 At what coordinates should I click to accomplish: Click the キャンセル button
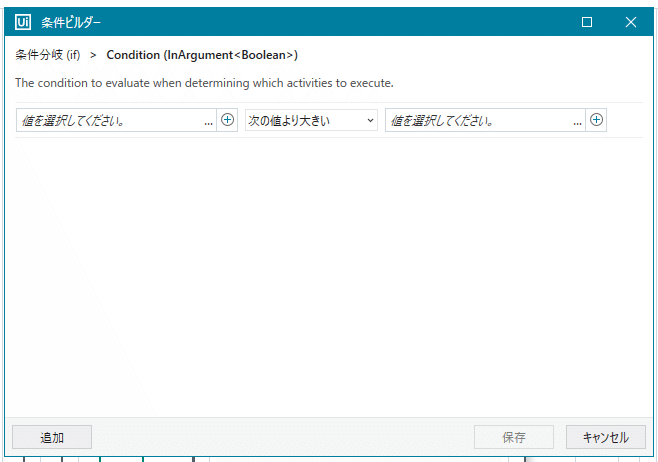pyautogui.click(x=606, y=437)
